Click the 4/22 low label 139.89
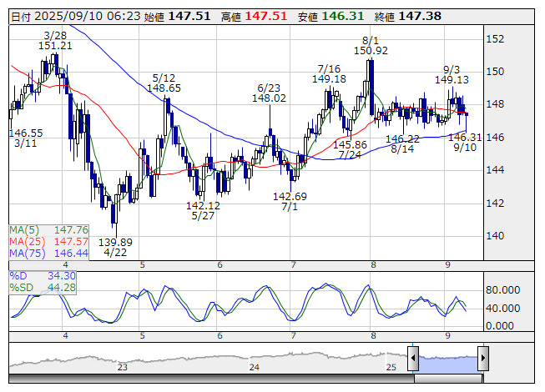 (115, 242)
